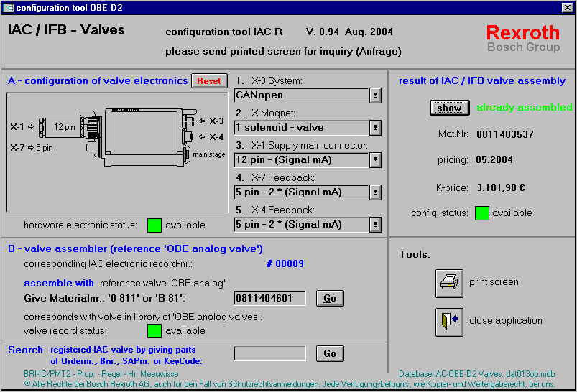Click the 'IAC / IFB - Valves' heading

(66, 29)
